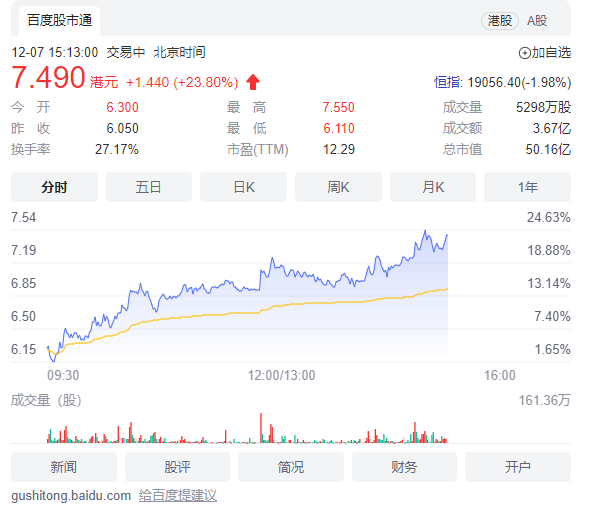Click the 16:00 time axis label

tap(500, 376)
